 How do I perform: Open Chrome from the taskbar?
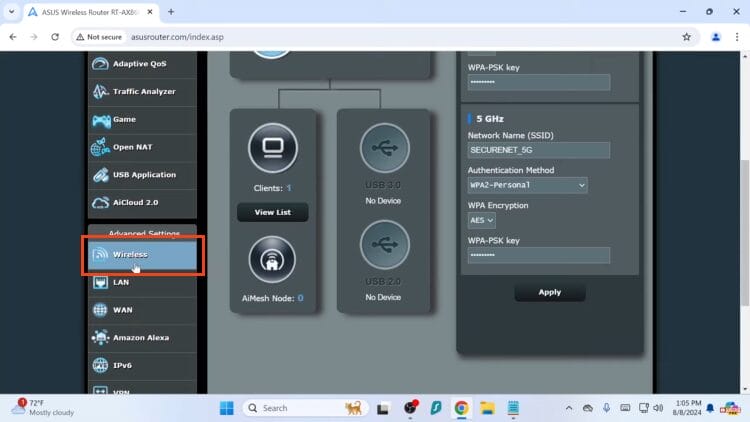461,408
